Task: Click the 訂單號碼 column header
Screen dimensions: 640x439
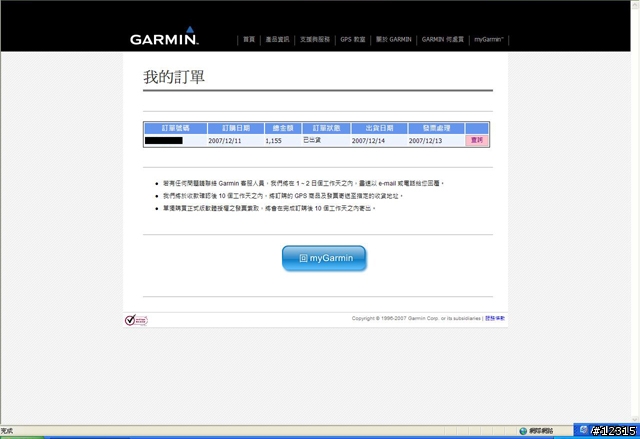Action: coord(176,128)
